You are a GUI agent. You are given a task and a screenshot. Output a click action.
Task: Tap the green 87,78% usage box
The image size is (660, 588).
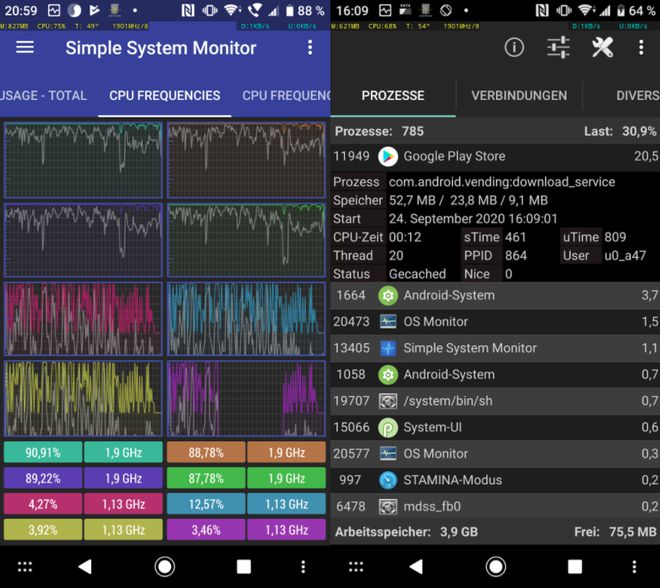(206, 479)
